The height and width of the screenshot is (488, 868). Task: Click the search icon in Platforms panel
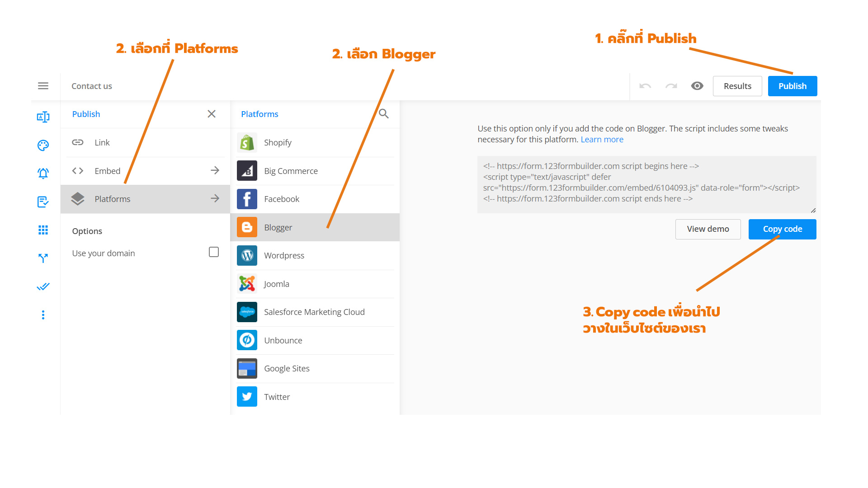(x=383, y=114)
